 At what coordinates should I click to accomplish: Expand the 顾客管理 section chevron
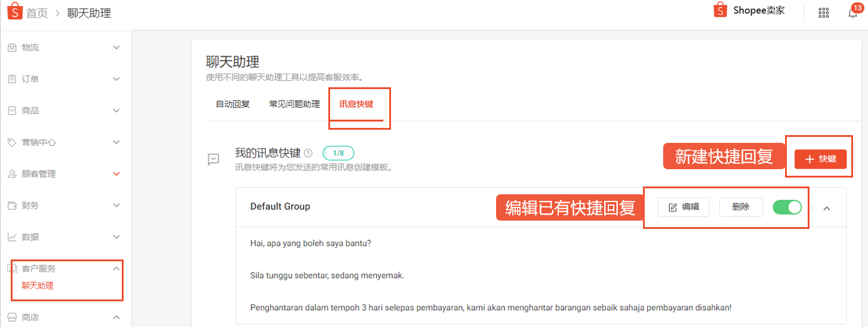(x=116, y=174)
